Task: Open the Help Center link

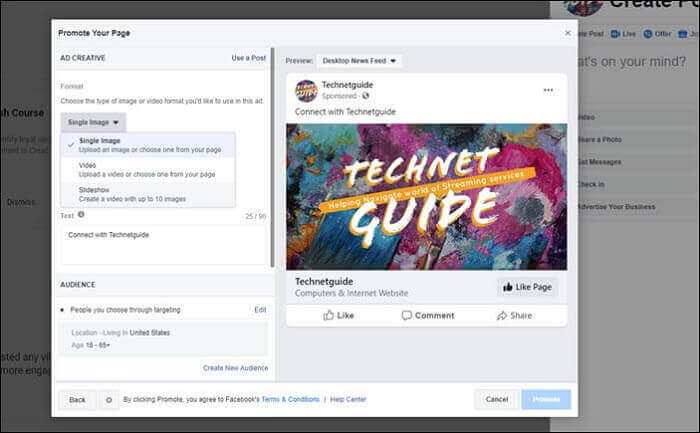Action: coord(348,400)
